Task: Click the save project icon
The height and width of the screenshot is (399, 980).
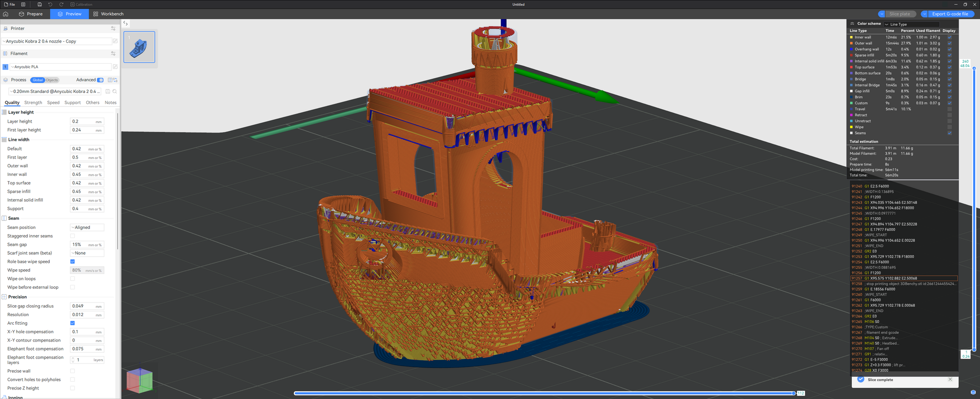Action: pos(40,4)
